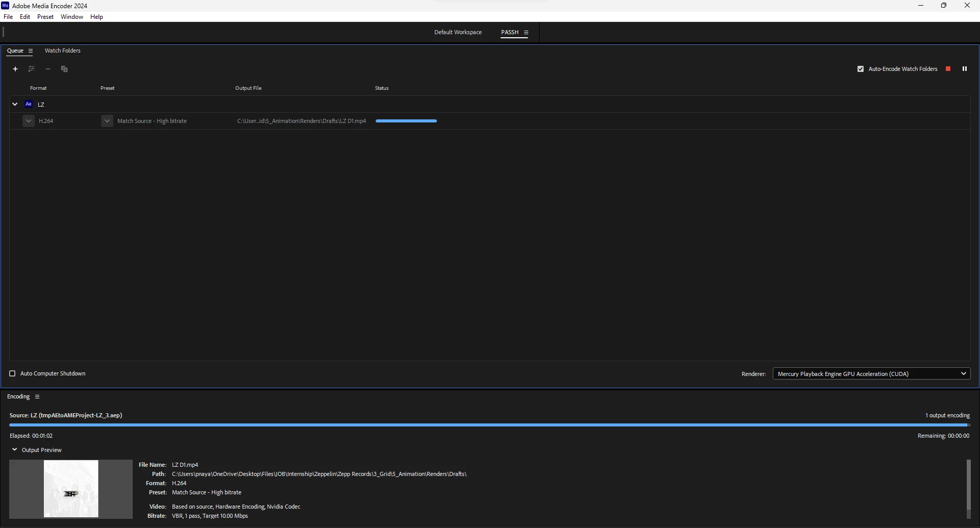Click the Encoding panel overall progress bar
980x528 pixels.
[x=489, y=424]
